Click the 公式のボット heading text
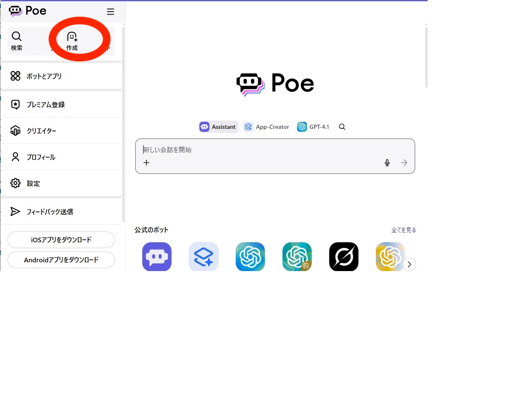 tap(151, 230)
